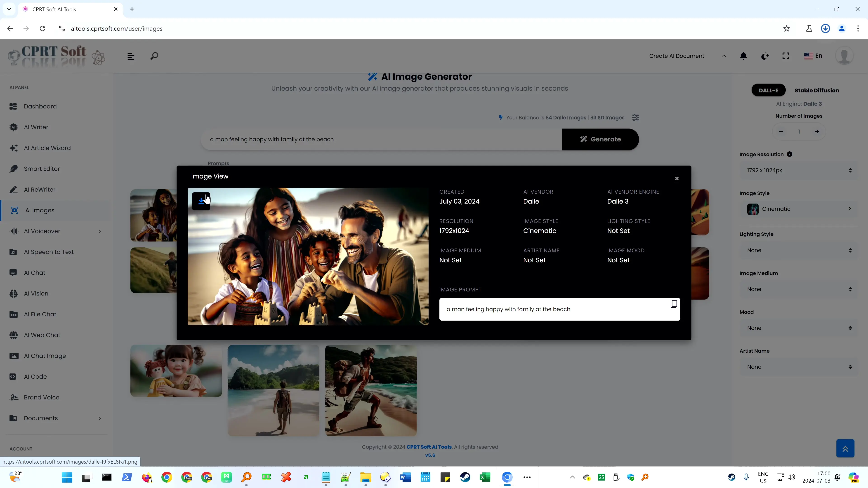This screenshot has width=868, height=488.
Task: Click the search magnifier icon in header
Action: click(154, 56)
